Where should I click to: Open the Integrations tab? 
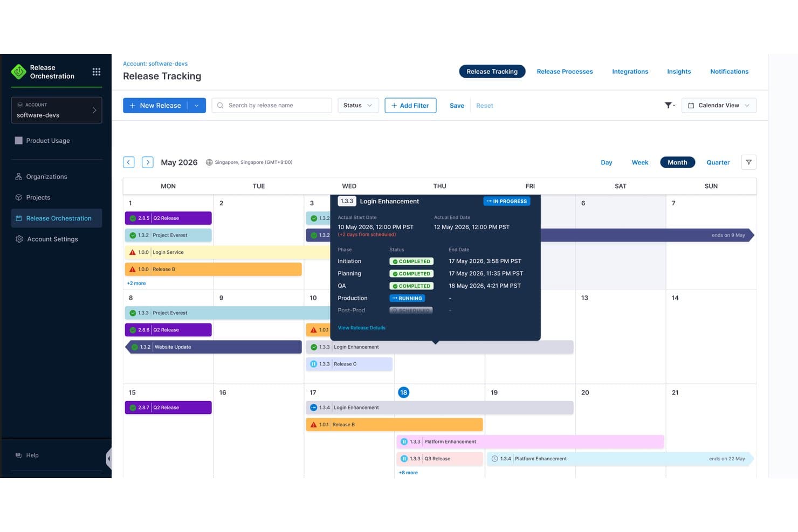pyautogui.click(x=630, y=72)
